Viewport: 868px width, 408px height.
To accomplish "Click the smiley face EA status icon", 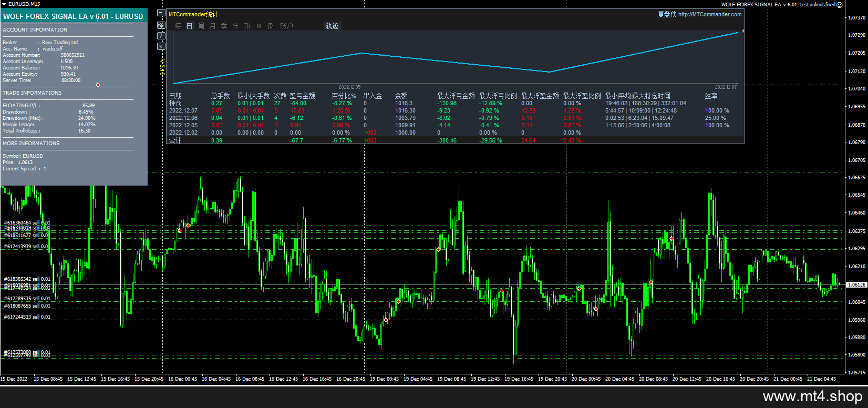I will pos(840,5).
